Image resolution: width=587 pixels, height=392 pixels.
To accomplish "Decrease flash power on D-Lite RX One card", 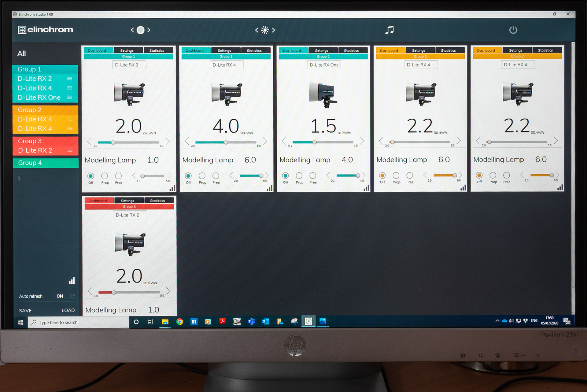I will coord(284,141).
